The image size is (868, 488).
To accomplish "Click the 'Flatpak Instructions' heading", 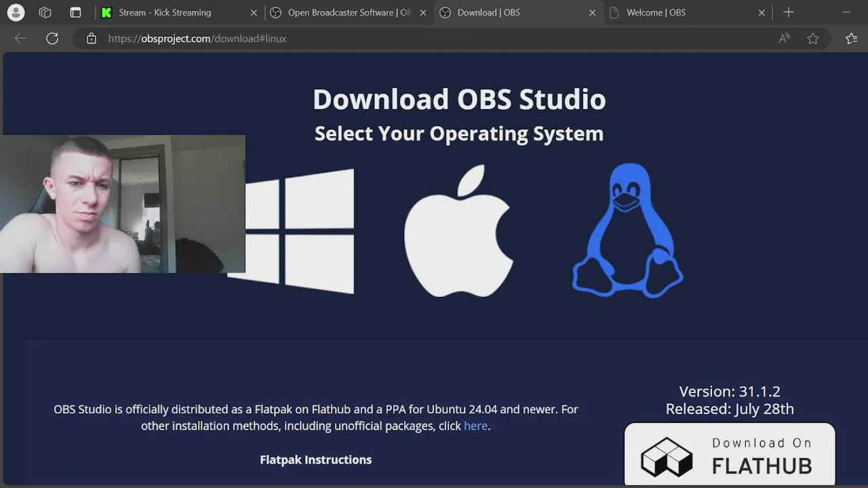I will (x=316, y=460).
